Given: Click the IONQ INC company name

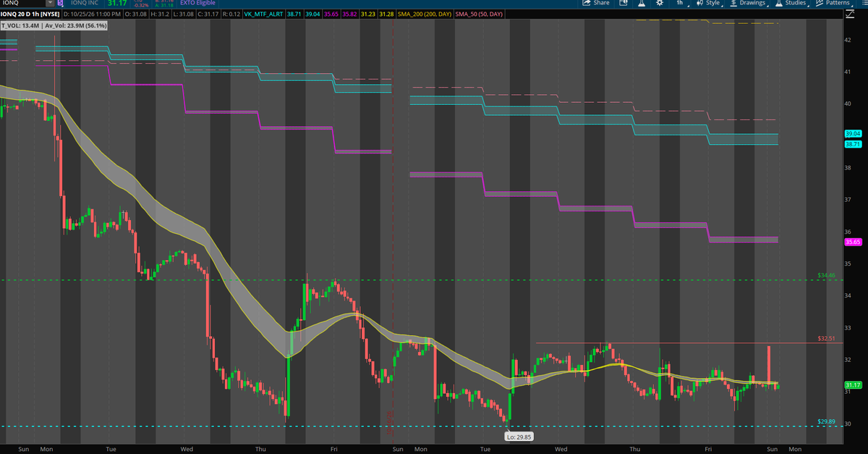Looking at the screenshot, I should pos(85,3).
